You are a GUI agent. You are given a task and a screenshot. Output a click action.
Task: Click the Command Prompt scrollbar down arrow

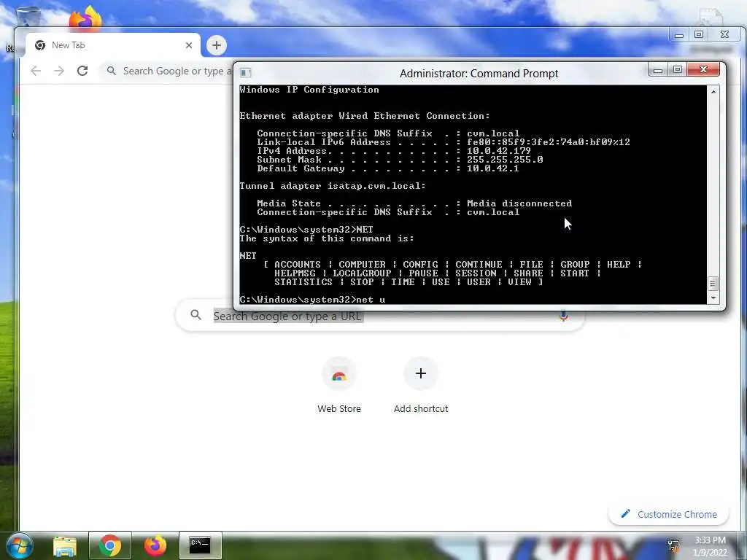coord(713,298)
